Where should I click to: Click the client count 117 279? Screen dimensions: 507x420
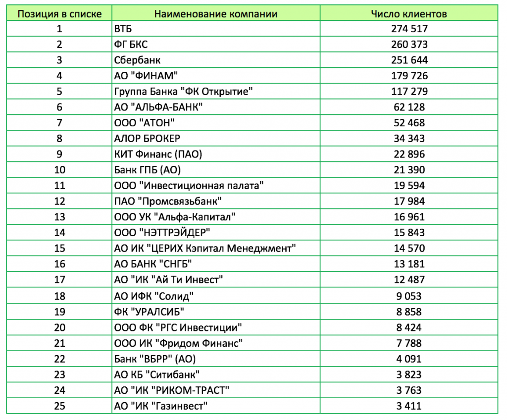coord(409,91)
